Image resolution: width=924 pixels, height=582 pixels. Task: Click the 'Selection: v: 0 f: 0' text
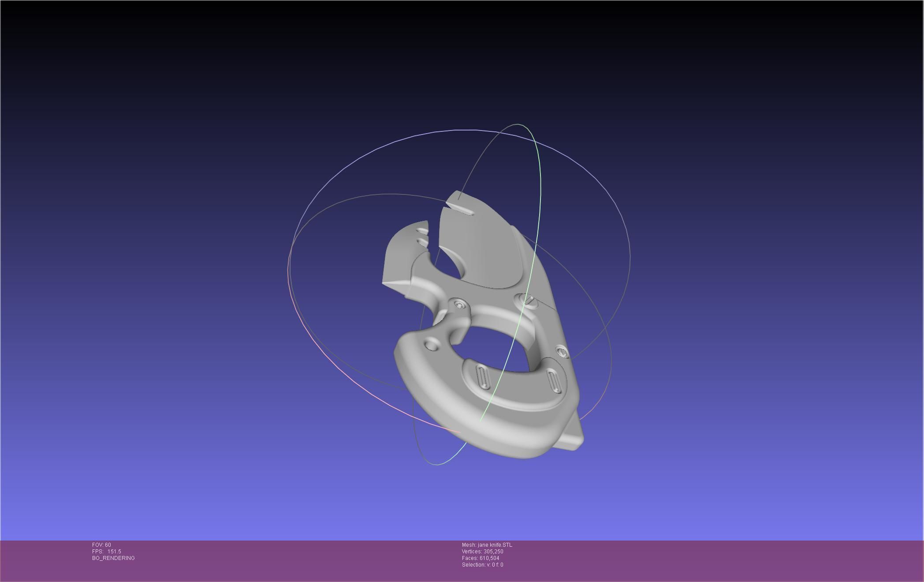483,565
